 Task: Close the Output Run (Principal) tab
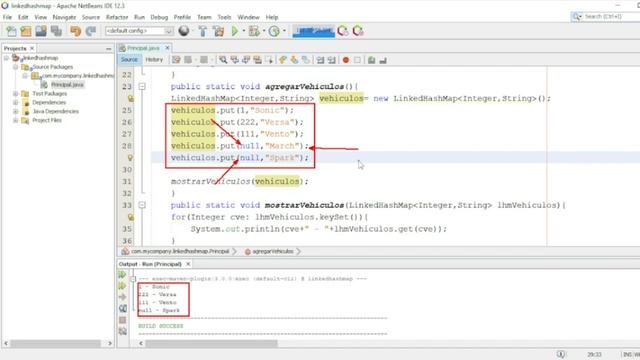[x=188, y=264]
